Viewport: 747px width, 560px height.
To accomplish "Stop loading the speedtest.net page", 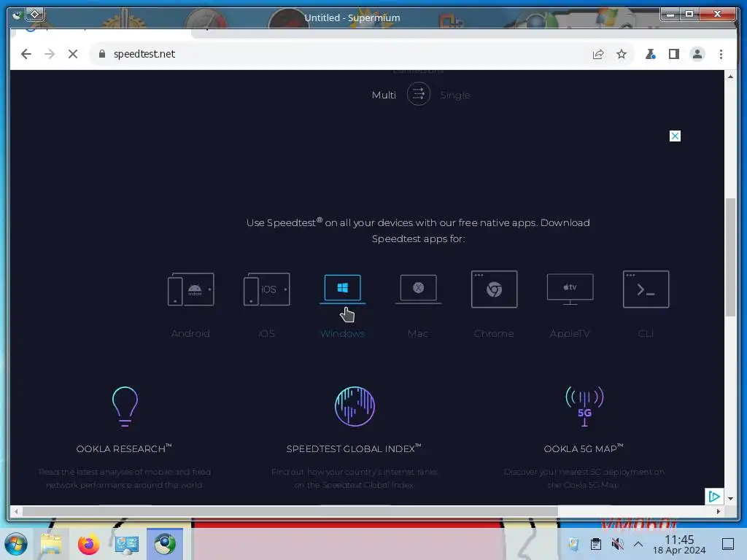I will (73, 54).
